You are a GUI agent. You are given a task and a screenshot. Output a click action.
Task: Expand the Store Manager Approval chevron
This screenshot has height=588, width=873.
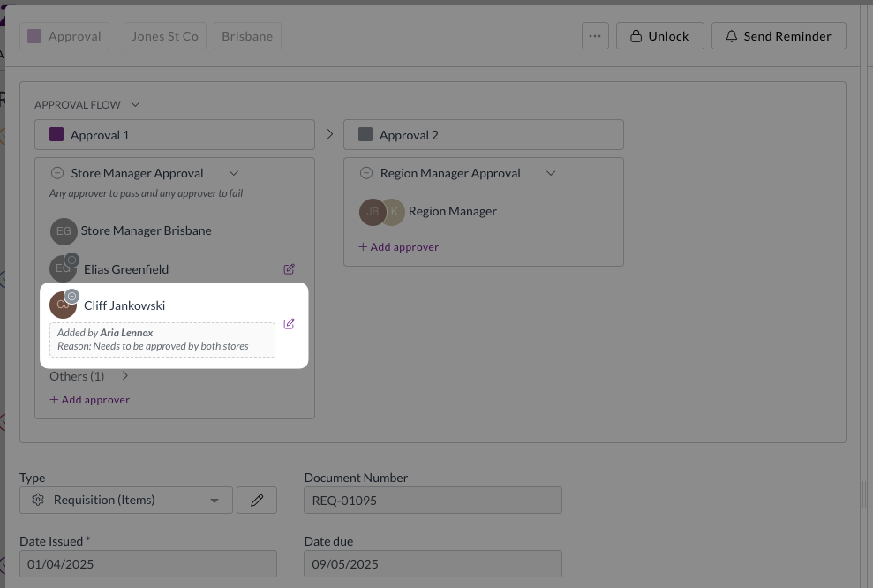point(234,173)
